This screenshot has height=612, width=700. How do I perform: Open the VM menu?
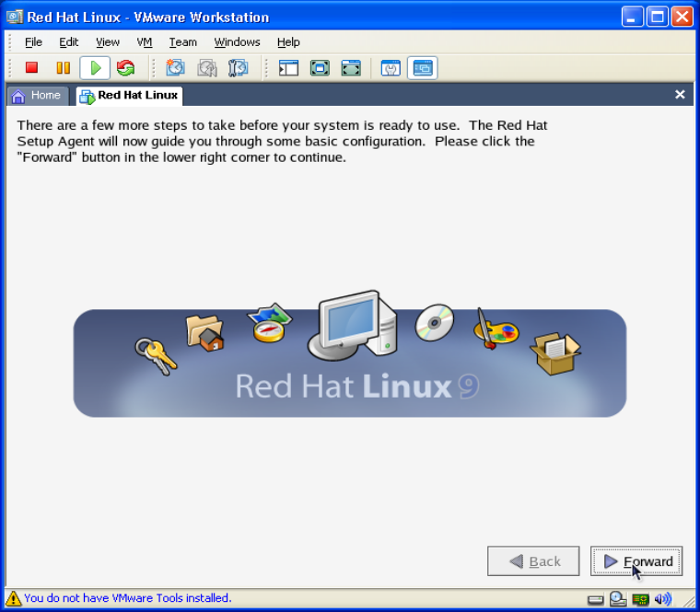pos(144,42)
